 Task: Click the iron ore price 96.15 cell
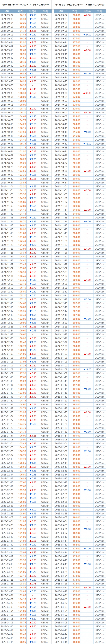coord(23,15)
